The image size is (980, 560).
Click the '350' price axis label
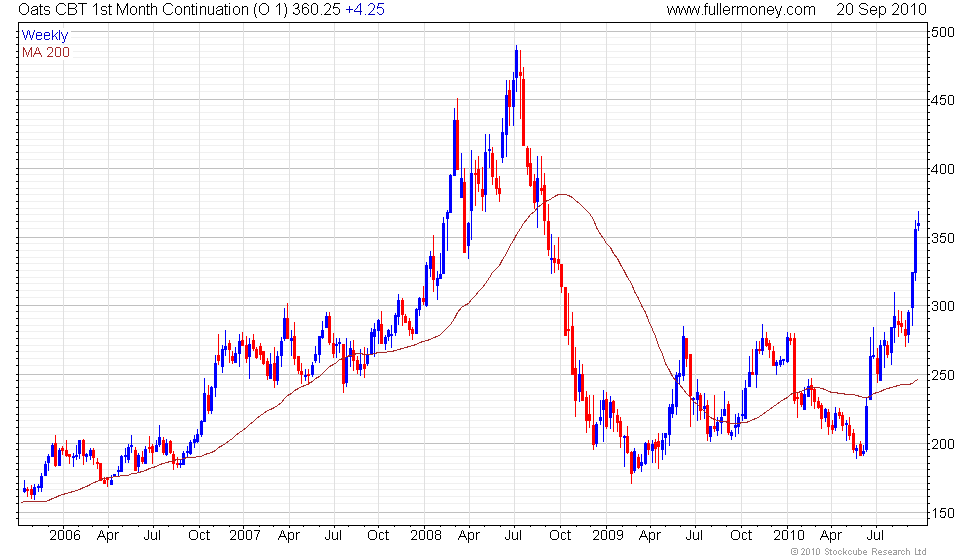point(942,239)
